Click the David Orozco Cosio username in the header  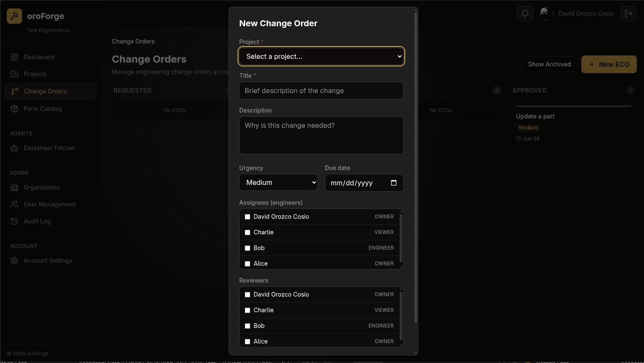coord(586,14)
